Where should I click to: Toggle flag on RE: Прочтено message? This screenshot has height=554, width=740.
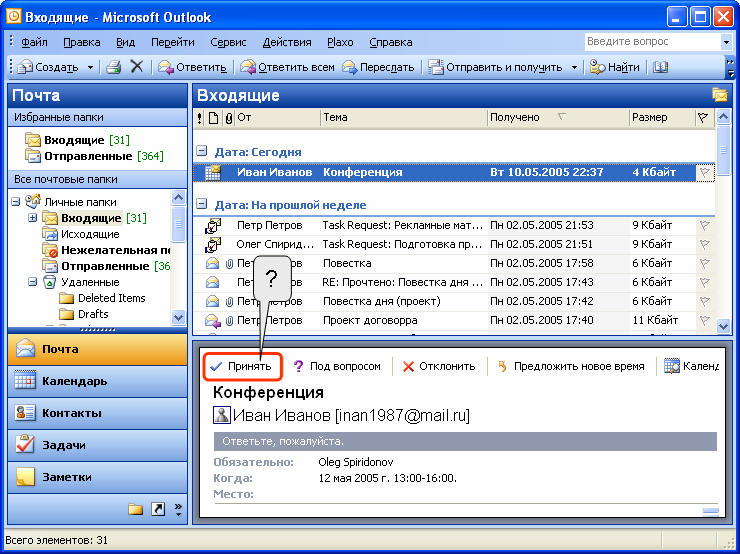[x=705, y=283]
